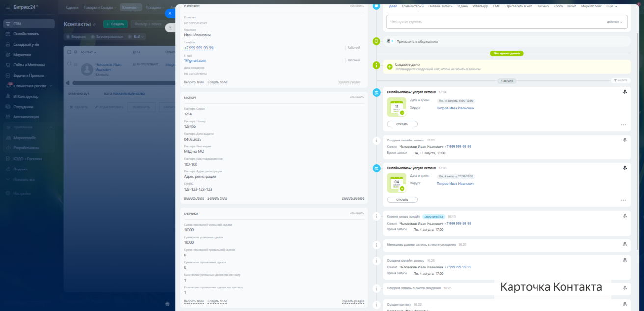
Task: Select the Человеков Иван Иванович row checkbox
Action: [69, 64]
